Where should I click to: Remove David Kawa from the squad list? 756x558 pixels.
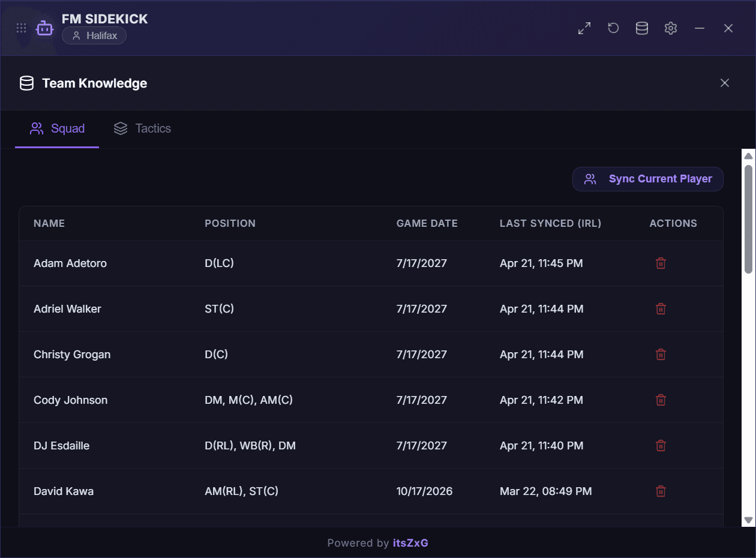[661, 491]
